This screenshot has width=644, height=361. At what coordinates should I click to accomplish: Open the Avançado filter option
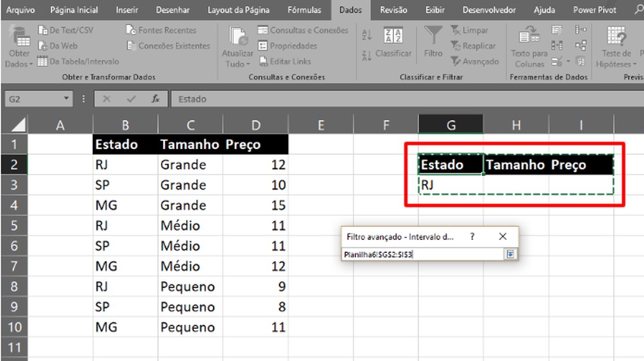coord(474,61)
